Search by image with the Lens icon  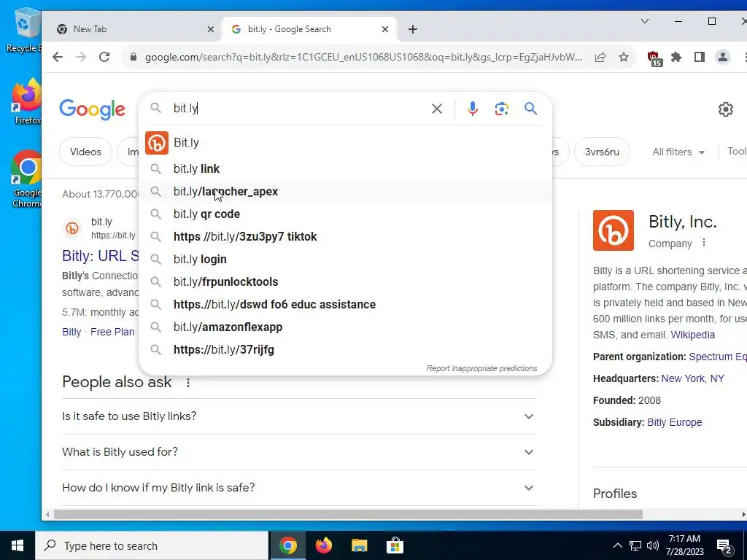coord(502,109)
